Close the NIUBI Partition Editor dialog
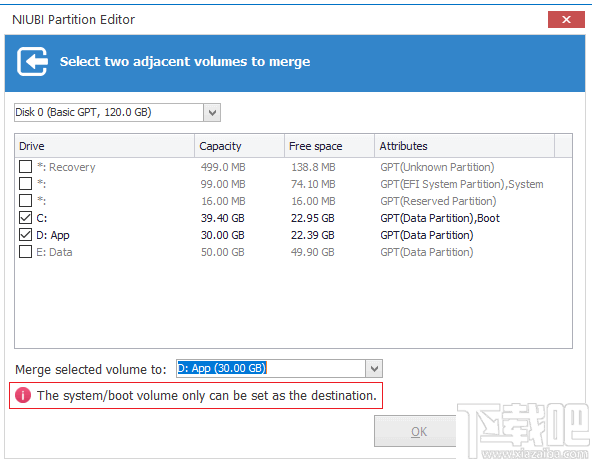This screenshot has width=592, height=459. tap(566, 19)
